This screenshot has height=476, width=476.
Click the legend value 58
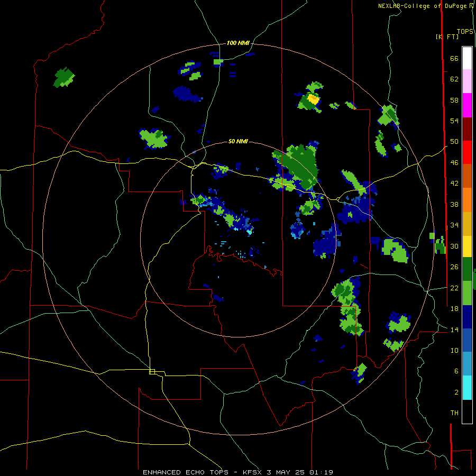click(x=454, y=100)
